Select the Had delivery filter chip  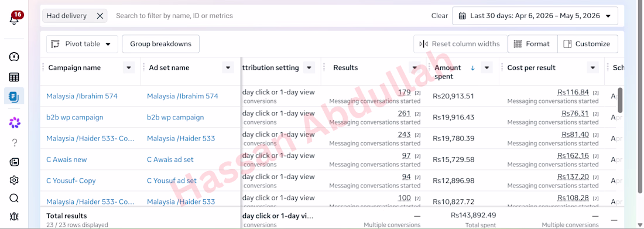pyautogui.click(x=74, y=16)
